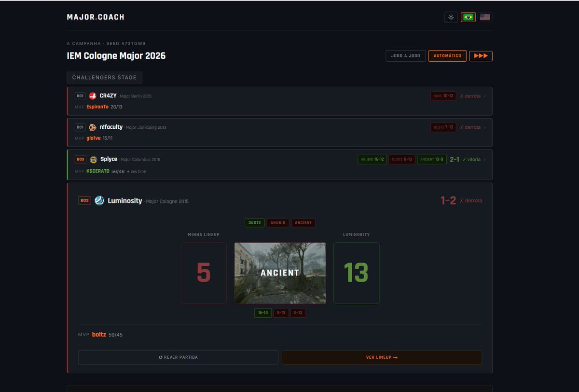579x392 pixels.
Task: Click MVP player name KSCERATO
Action: (x=98, y=171)
